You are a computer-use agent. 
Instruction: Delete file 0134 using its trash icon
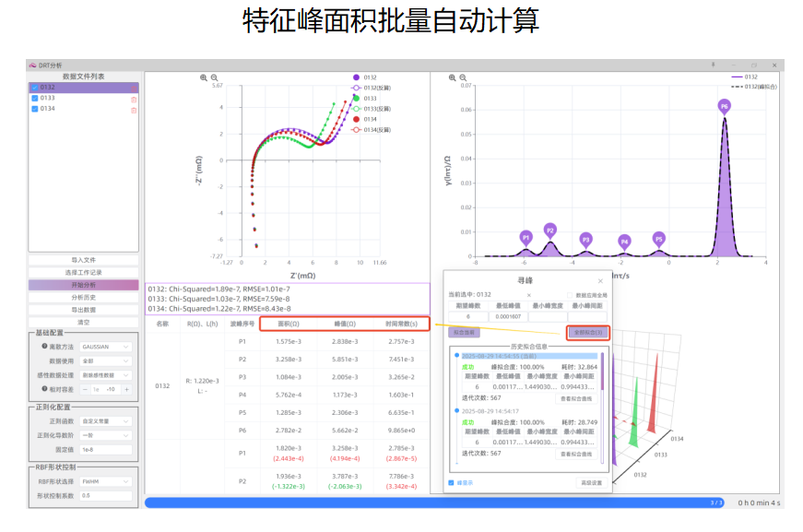134,110
